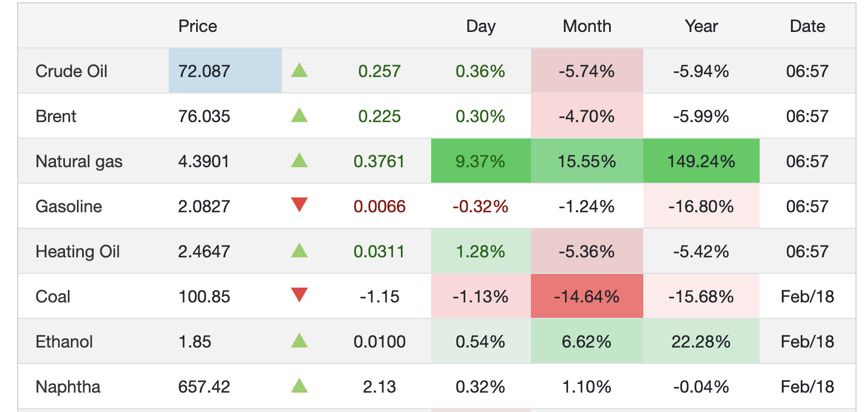Viewport: 868px width, 412px height.
Task: Click the green up arrow in Naphtha row
Action: coord(299,386)
